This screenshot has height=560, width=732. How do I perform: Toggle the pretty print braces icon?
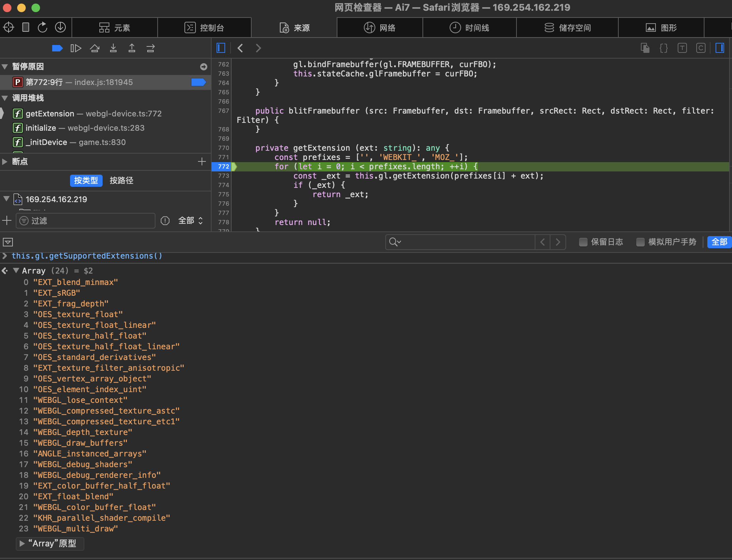click(x=664, y=48)
